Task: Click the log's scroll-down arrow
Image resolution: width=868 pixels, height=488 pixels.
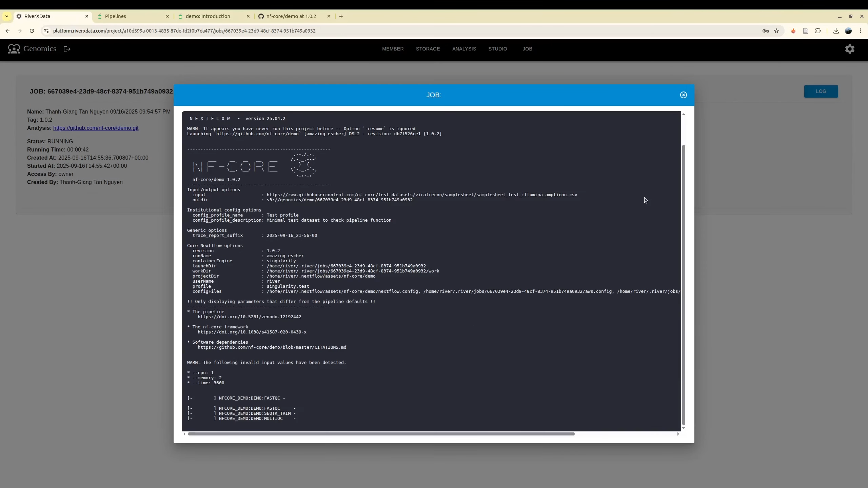Action: tap(684, 428)
